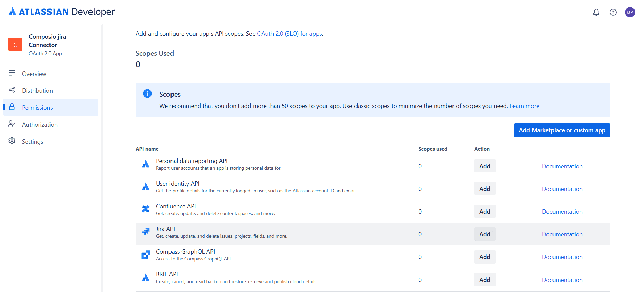Click the User identity API Atlassian icon

146,187
